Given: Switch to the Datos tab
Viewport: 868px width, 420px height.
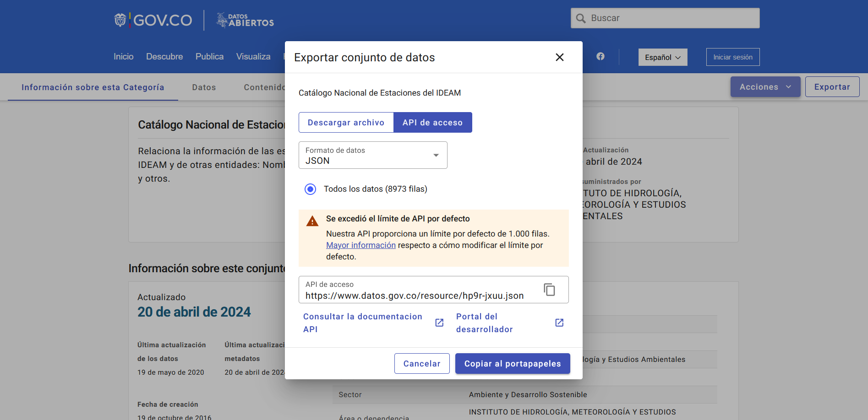Looking at the screenshot, I should [x=204, y=87].
